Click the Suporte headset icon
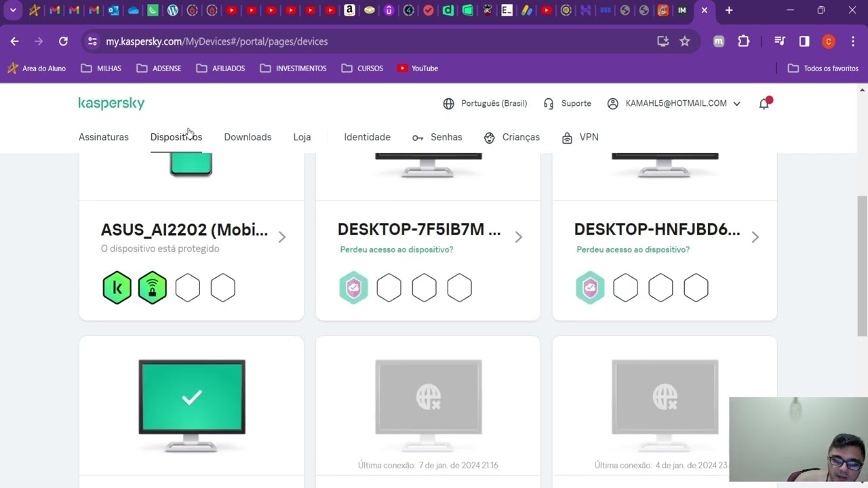The width and height of the screenshot is (868, 488). (549, 104)
